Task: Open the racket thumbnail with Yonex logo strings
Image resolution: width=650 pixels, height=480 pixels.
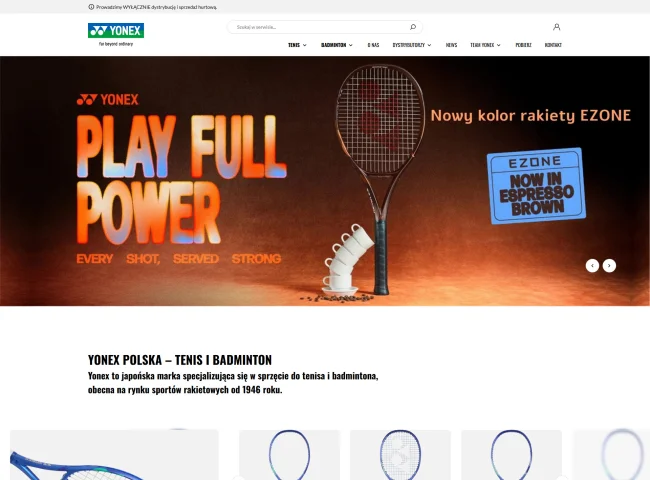Action: (x=400, y=455)
